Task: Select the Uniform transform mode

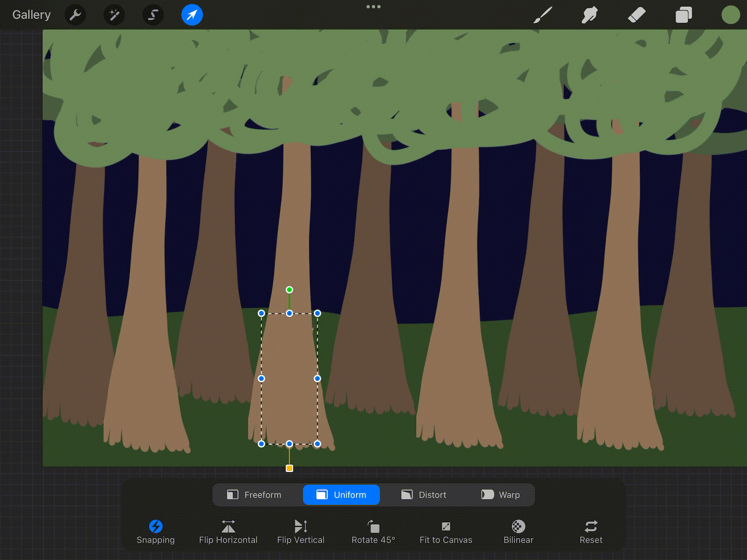Action: pyautogui.click(x=341, y=495)
